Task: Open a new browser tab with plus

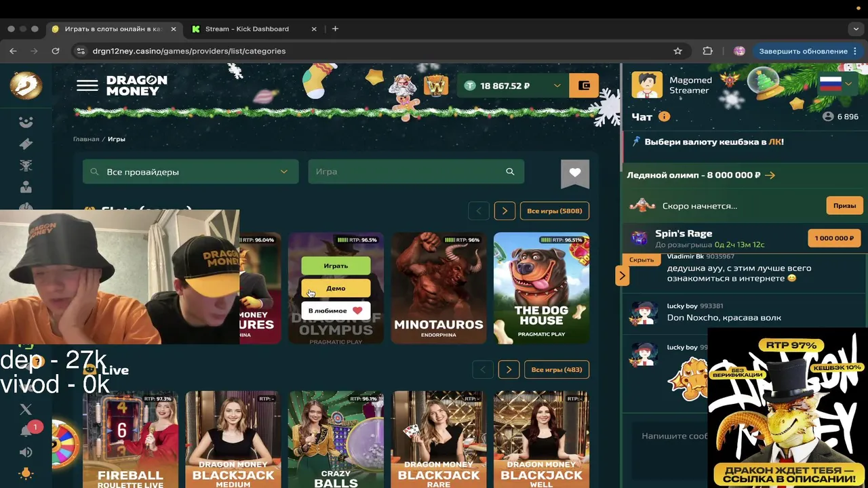Action: 335,28
